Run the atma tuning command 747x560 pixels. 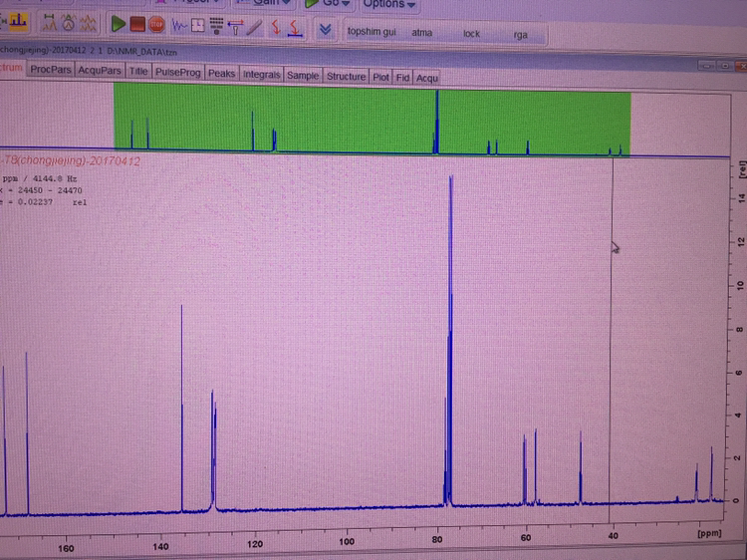pyautogui.click(x=422, y=33)
